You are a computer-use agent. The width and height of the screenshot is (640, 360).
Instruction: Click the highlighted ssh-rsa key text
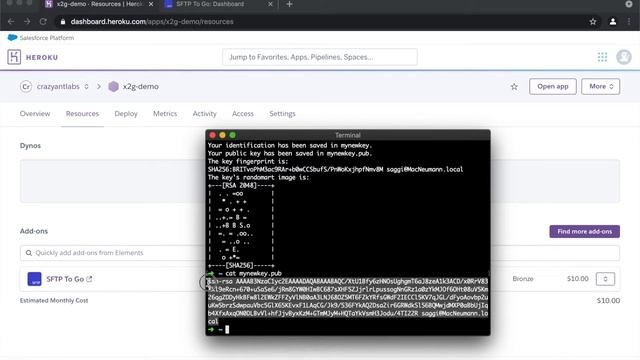pos(348,301)
